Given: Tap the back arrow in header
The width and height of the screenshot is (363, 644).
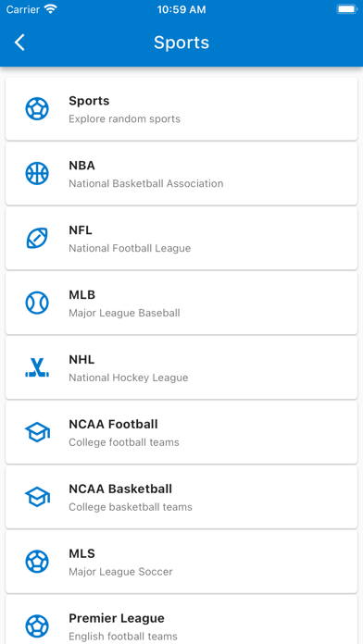Looking at the screenshot, I should click(x=19, y=43).
